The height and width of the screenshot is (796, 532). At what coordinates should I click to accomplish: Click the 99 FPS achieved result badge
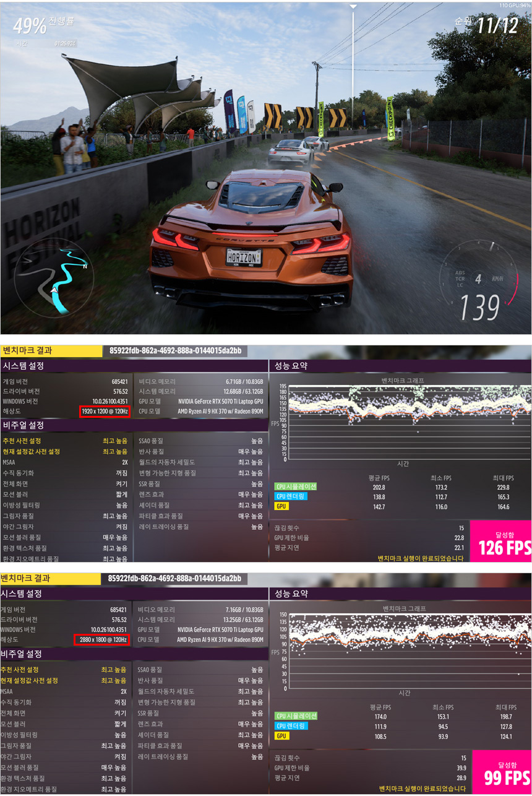coord(501,771)
